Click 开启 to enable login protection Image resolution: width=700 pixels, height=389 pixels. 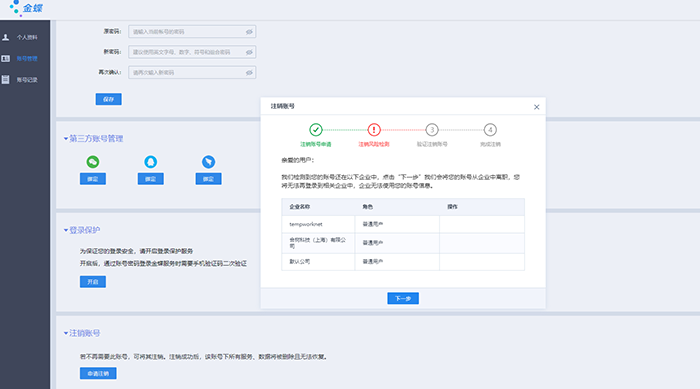(93, 282)
